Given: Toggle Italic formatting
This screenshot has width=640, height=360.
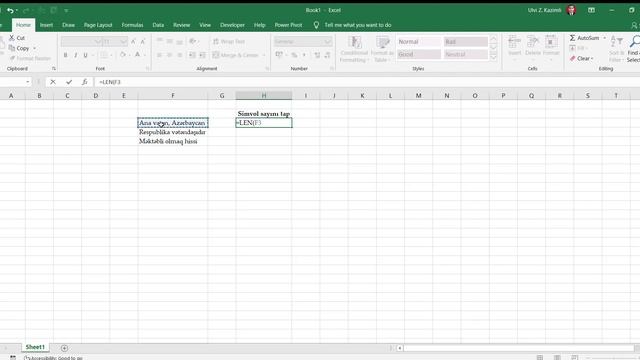Looking at the screenshot, I should click(76, 55).
